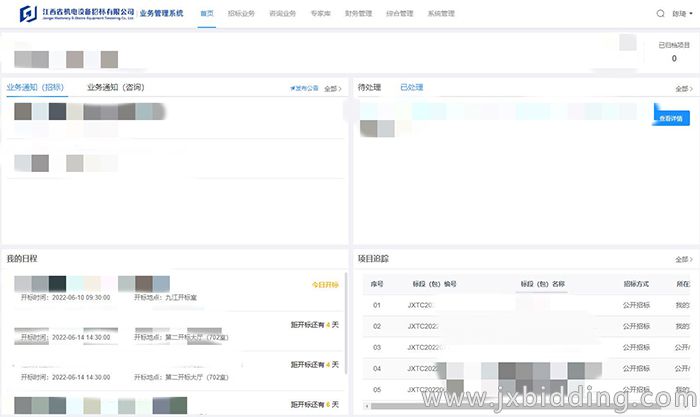Expand 全部 in the 业务通知 panel
The height and width of the screenshot is (417, 700).
click(x=333, y=89)
